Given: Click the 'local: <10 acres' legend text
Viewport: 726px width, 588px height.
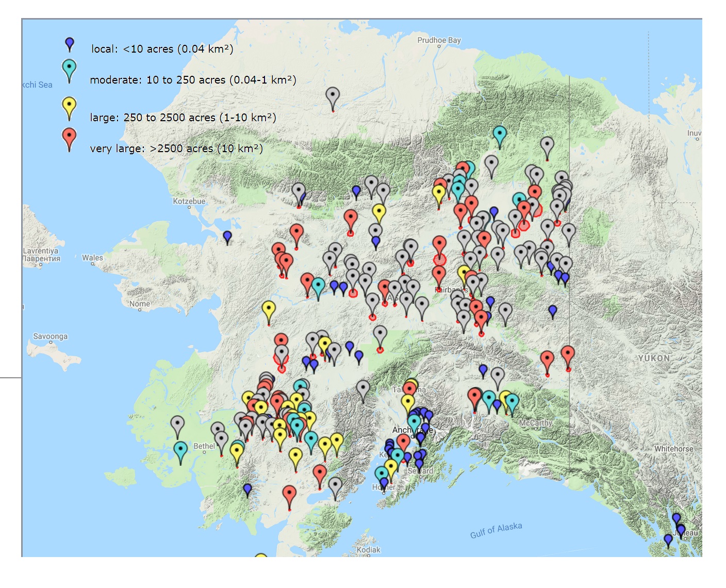Looking at the screenshot, I should click(x=162, y=49).
